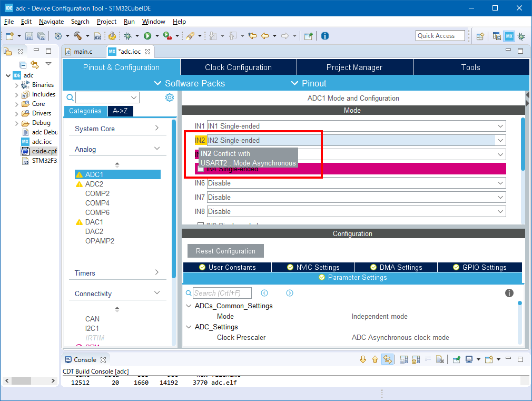Toggle Link with Editor in Project Explorer

pyautogui.click(x=35, y=64)
